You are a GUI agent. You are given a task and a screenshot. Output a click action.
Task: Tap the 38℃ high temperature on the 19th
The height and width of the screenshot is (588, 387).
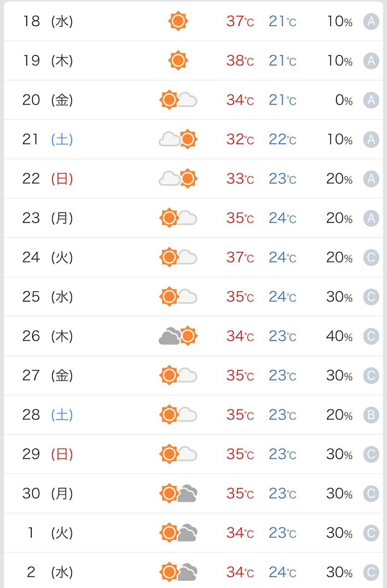[240, 61]
